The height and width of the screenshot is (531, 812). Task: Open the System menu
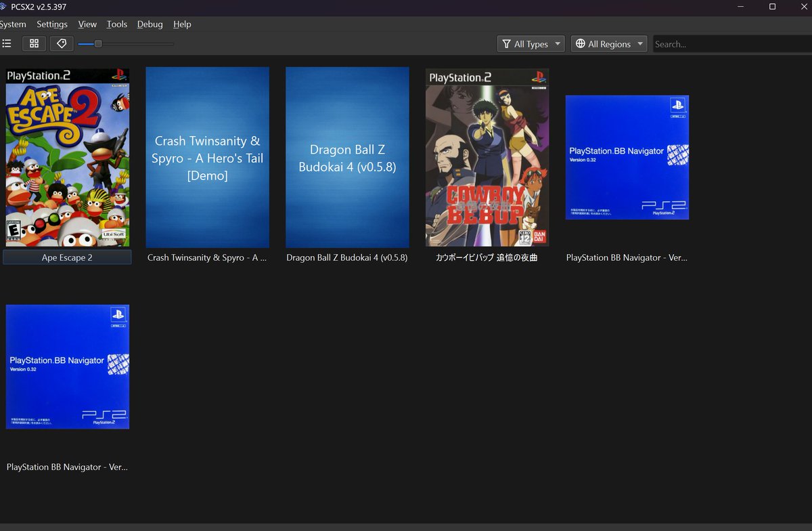pyautogui.click(x=12, y=24)
